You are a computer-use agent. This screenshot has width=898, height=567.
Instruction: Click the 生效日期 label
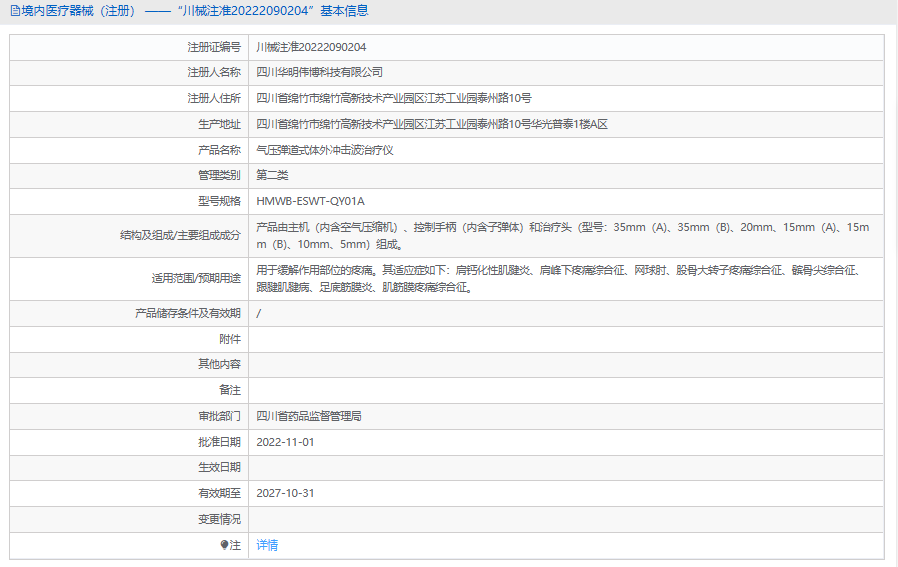[219, 467]
